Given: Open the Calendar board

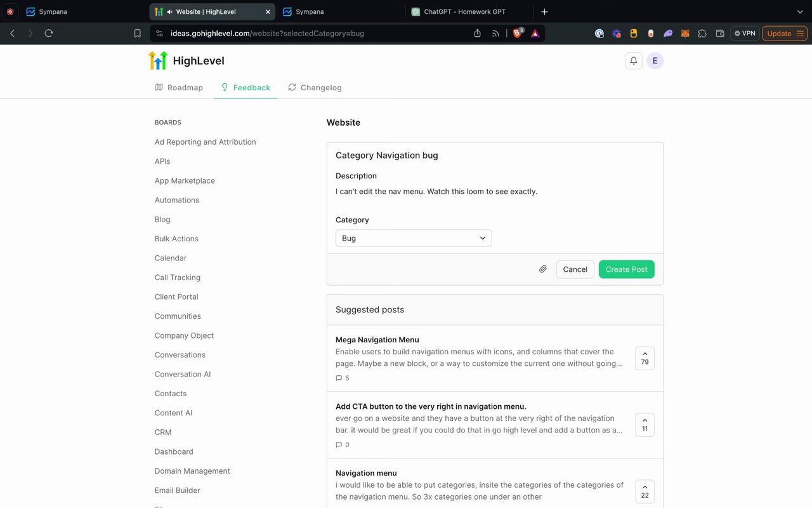Looking at the screenshot, I should click(171, 258).
